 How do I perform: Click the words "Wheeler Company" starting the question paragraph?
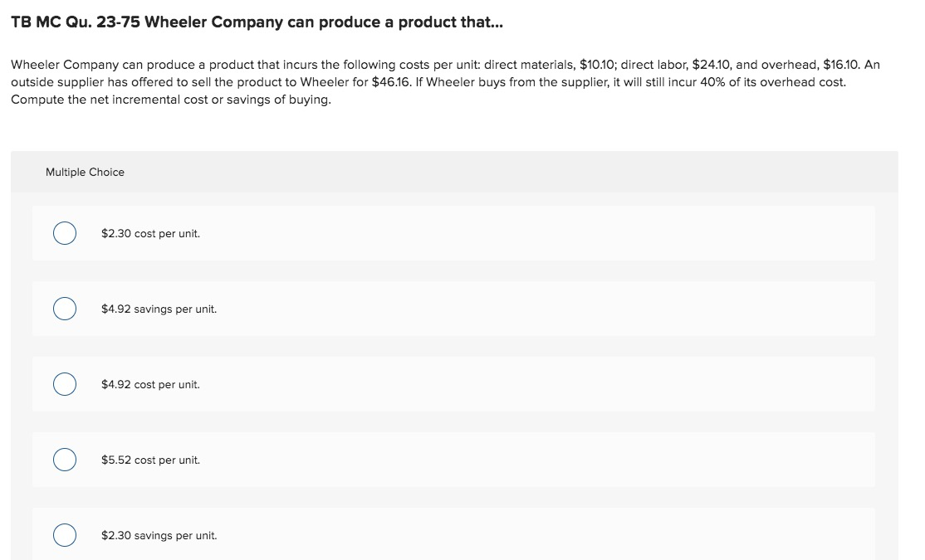point(60,65)
